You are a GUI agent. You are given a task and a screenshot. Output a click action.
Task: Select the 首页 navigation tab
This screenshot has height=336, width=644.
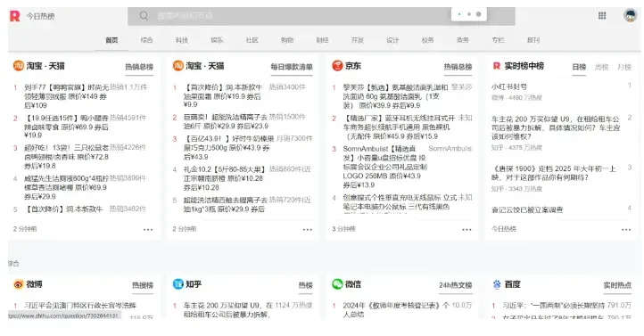[x=111, y=40]
